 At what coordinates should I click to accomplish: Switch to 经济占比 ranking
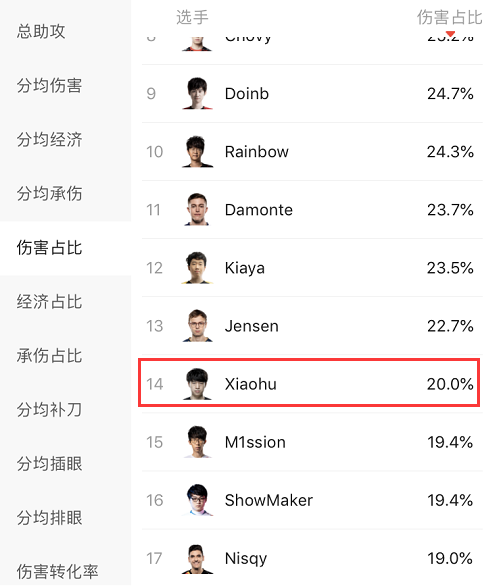tap(49, 302)
